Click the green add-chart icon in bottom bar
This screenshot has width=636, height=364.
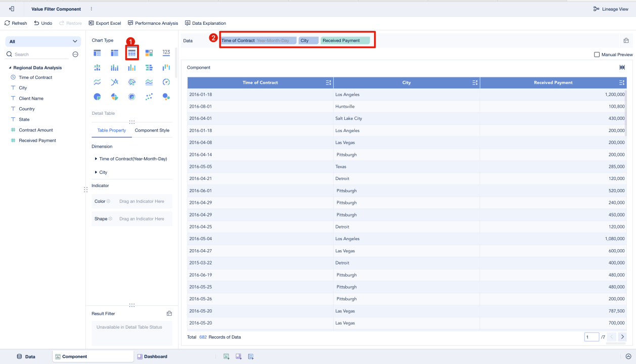click(226, 356)
